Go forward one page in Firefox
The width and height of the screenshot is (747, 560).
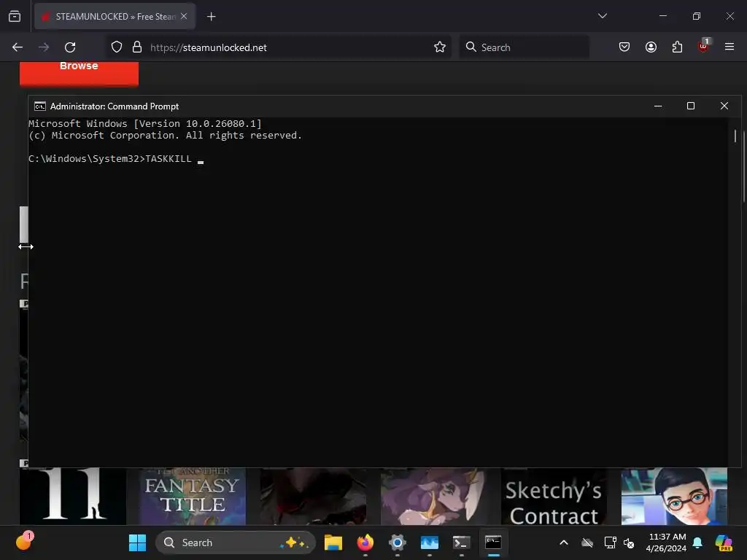coord(44,47)
